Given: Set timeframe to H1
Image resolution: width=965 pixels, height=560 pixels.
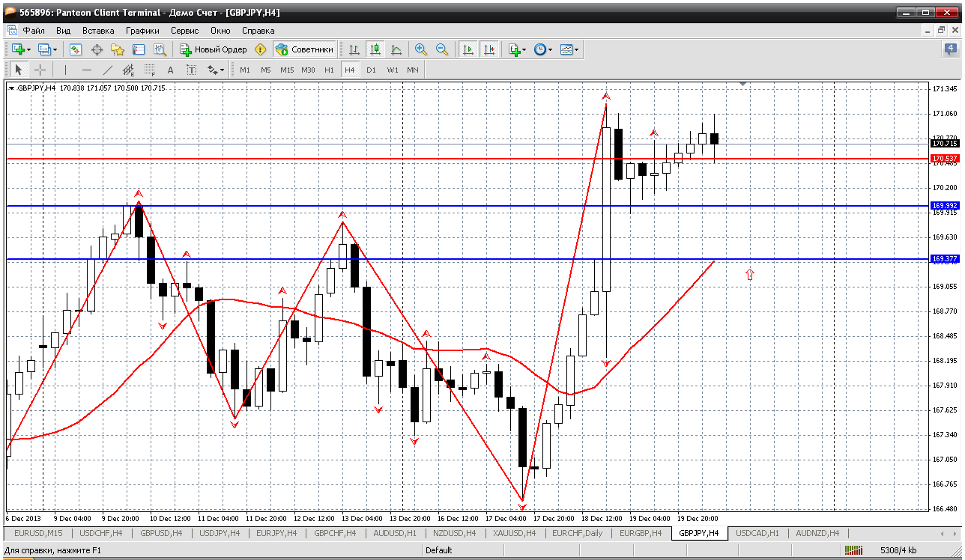Looking at the screenshot, I should coord(329,70).
